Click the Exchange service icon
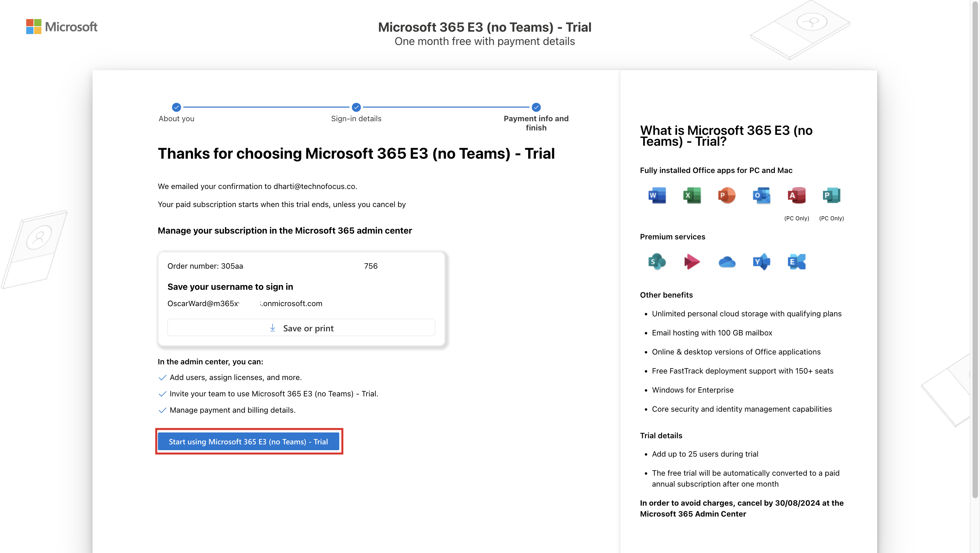This screenshot has width=980, height=553. tap(797, 262)
